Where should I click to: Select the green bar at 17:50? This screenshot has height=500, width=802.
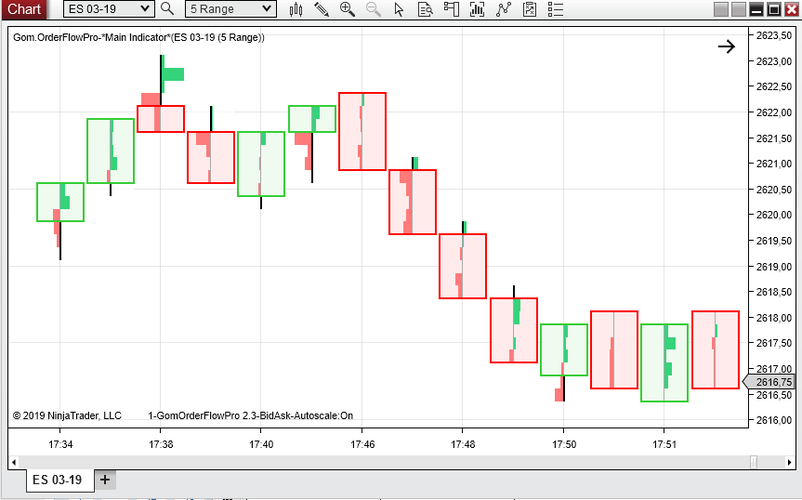[564, 350]
